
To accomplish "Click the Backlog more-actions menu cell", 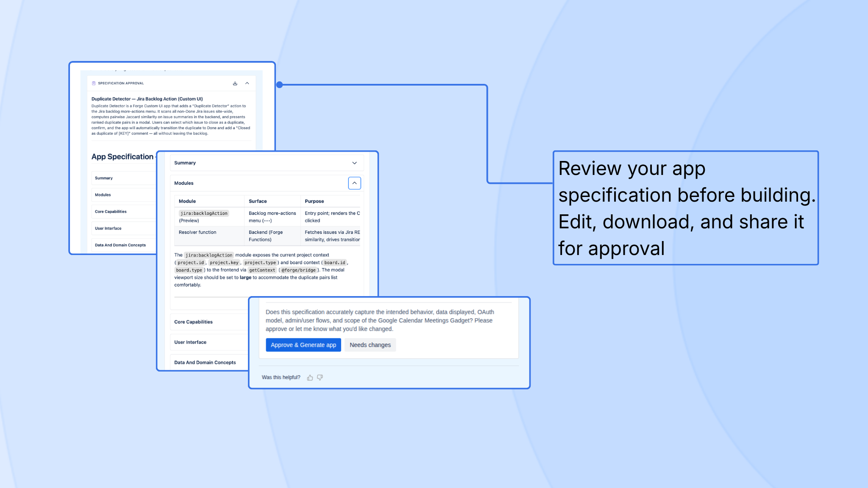I will [272, 217].
